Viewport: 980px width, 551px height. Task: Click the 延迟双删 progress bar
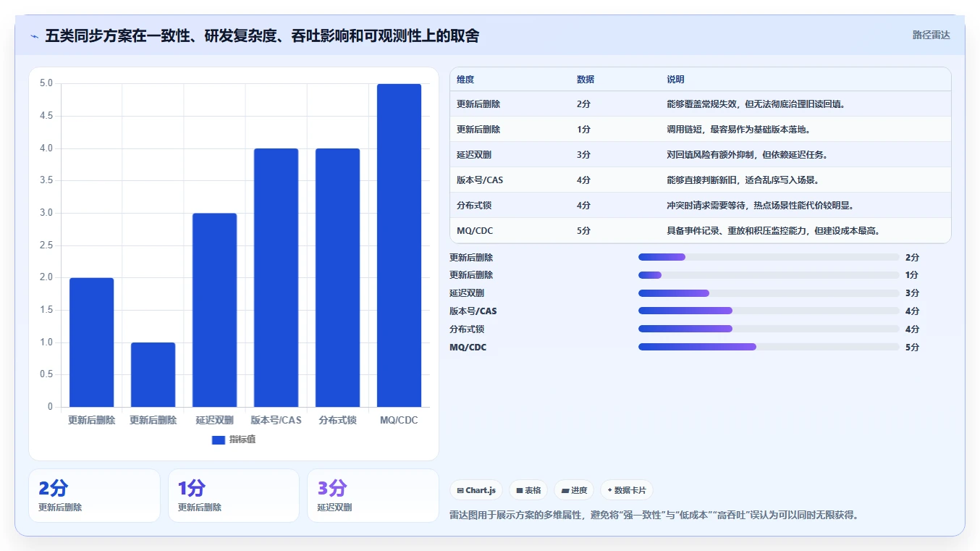coord(769,293)
